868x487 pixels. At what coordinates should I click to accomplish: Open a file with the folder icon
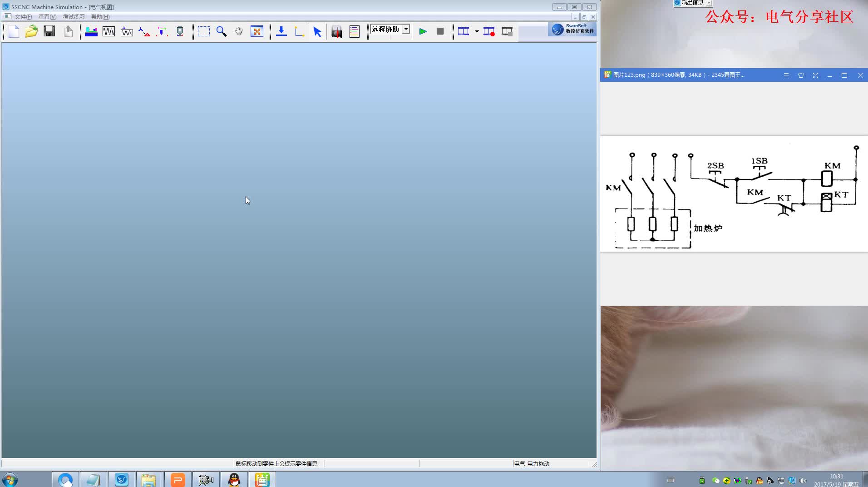31,31
